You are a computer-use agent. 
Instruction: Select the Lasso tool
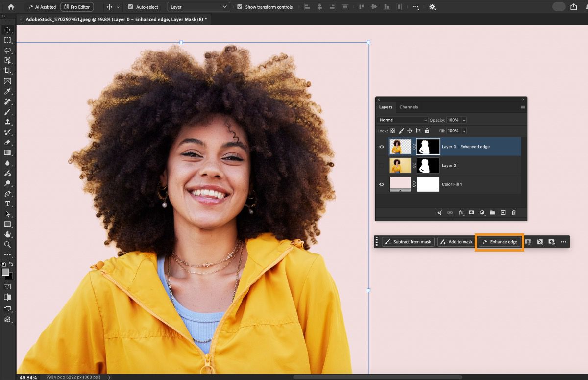[7, 51]
